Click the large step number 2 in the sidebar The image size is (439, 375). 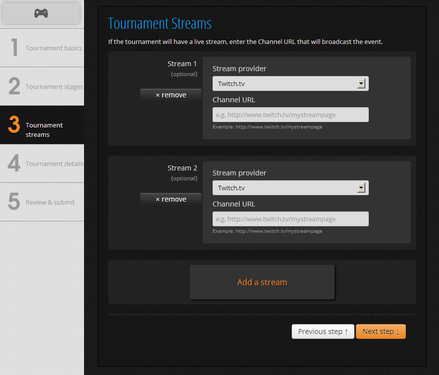(14, 86)
